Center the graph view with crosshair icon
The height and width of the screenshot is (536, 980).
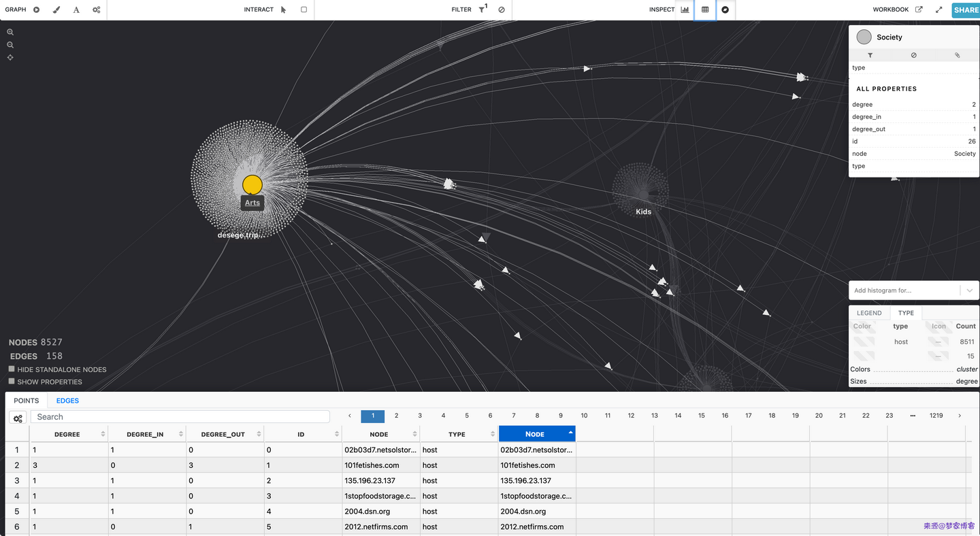pyautogui.click(x=10, y=58)
